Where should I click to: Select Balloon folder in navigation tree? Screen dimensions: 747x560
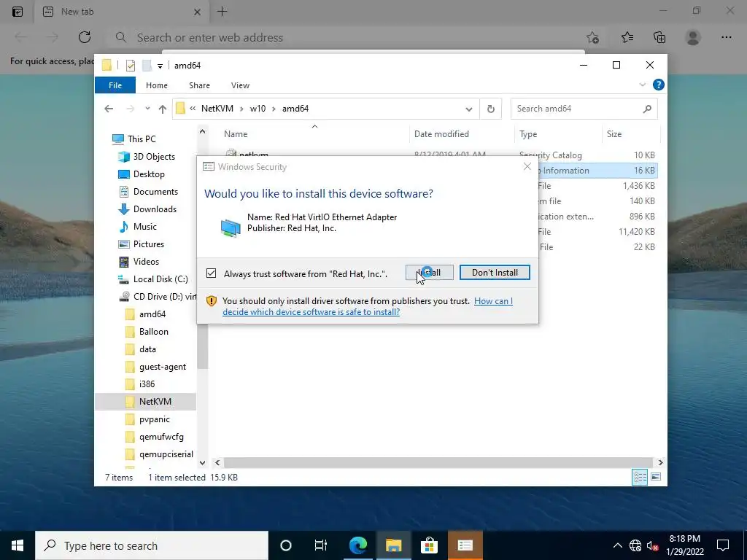(153, 332)
